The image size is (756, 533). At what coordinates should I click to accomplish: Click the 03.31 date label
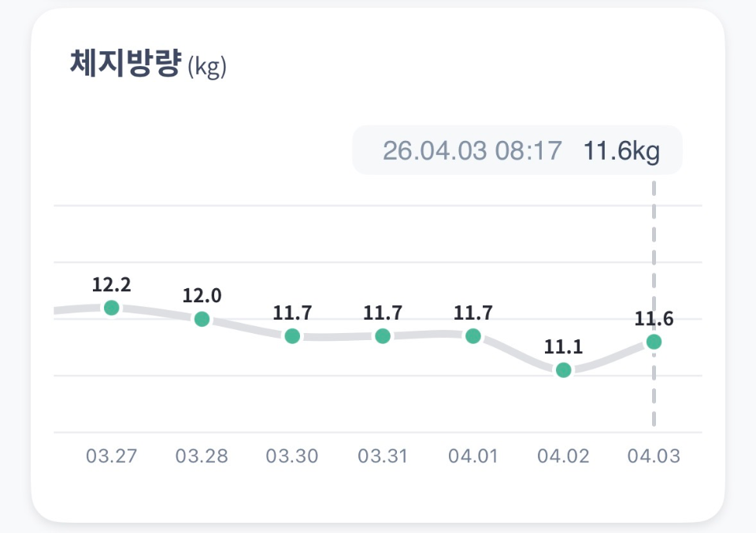[x=383, y=457]
